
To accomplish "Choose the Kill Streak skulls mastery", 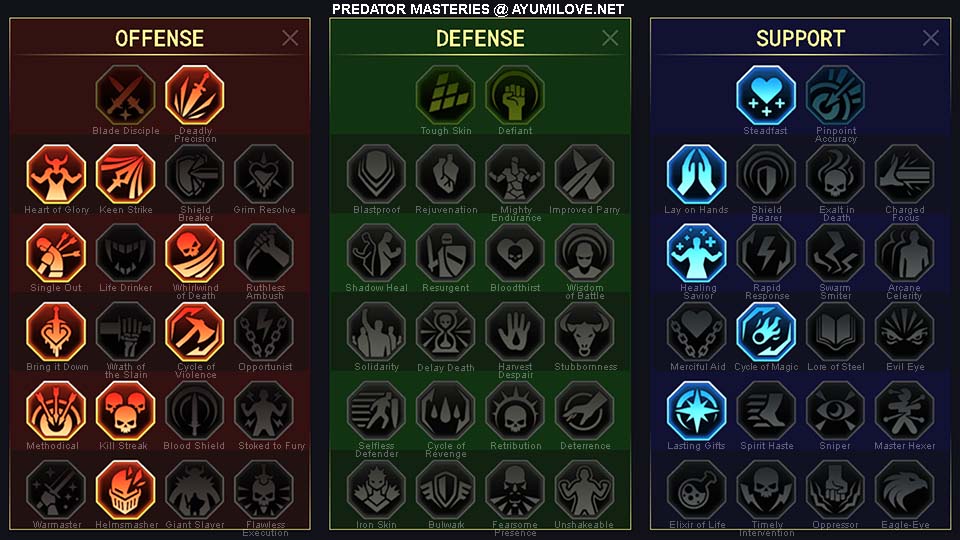I will (126, 411).
